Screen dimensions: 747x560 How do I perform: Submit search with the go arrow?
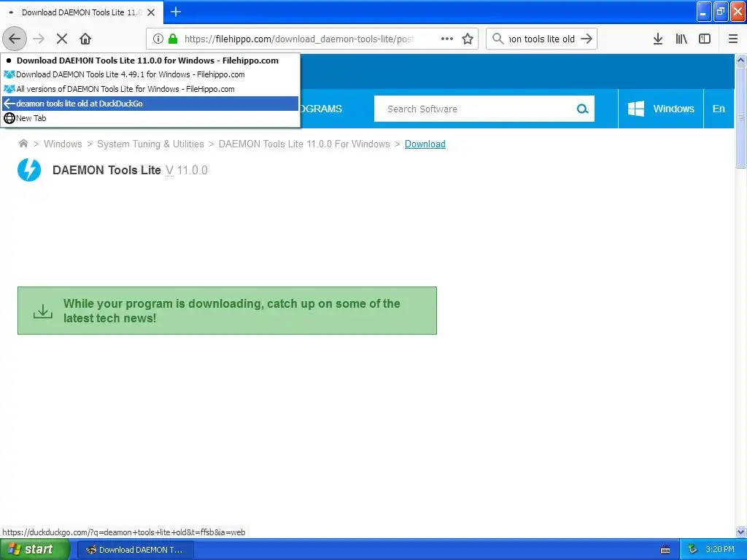coord(587,39)
